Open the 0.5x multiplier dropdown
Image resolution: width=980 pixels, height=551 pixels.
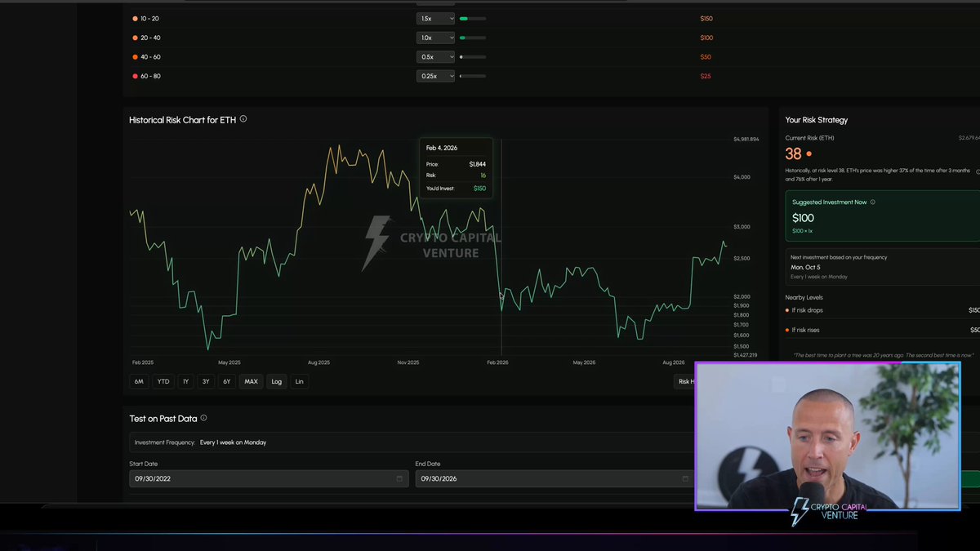[x=435, y=57]
